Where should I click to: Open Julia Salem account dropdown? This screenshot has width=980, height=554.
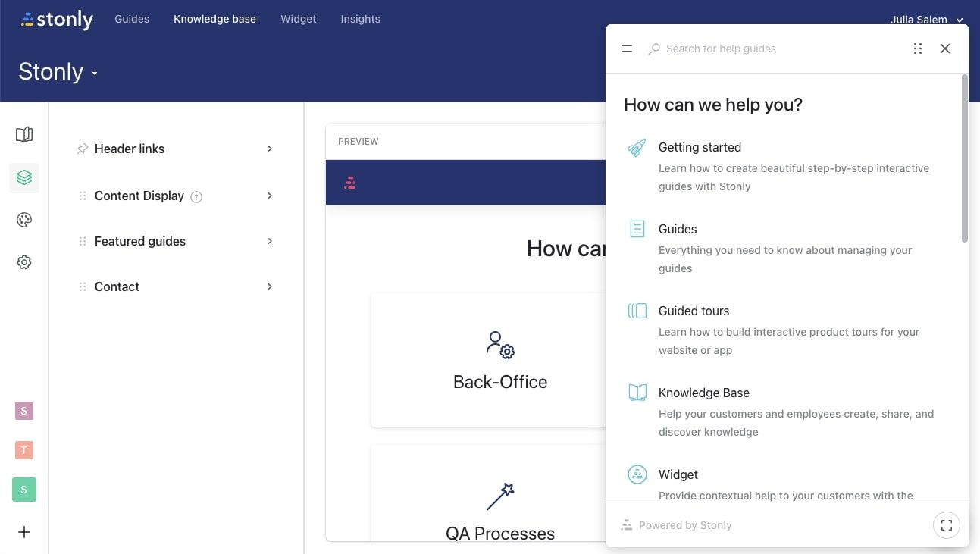tap(926, 20)
